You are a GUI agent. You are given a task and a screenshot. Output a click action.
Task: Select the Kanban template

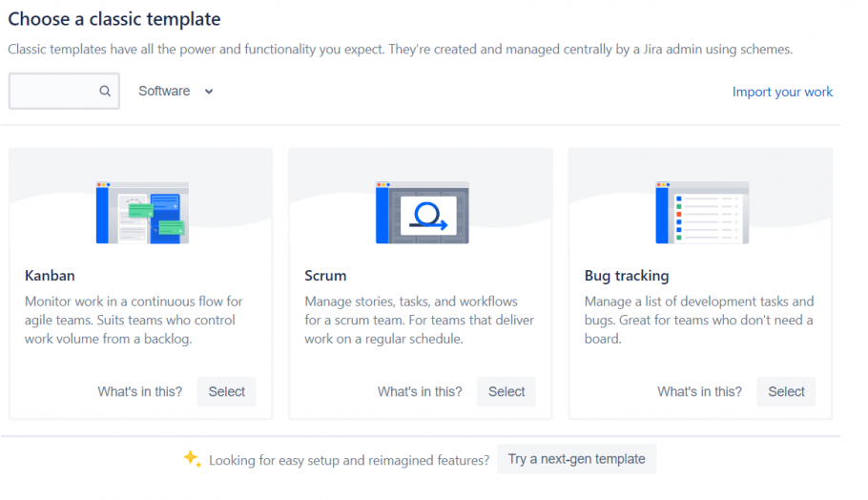click(x=226, y=391)
